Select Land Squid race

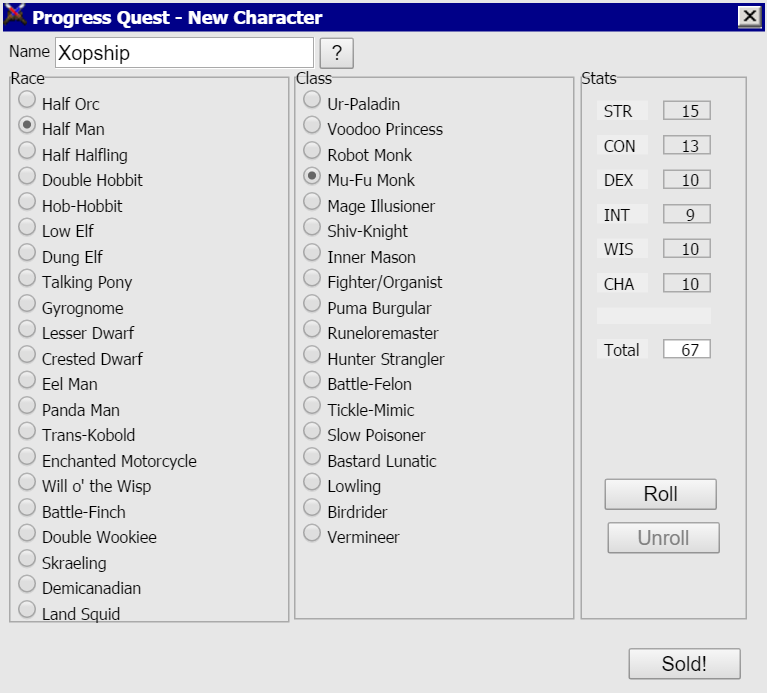(27, 610)
